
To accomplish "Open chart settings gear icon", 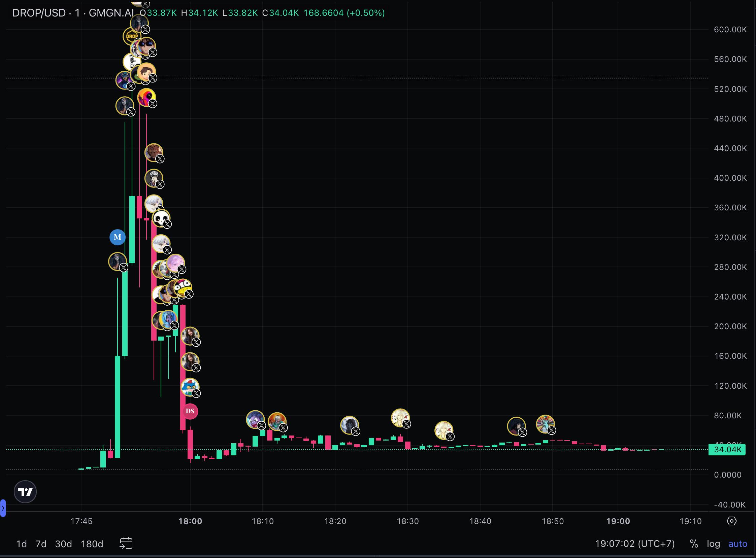I will [x=731, y=521].
